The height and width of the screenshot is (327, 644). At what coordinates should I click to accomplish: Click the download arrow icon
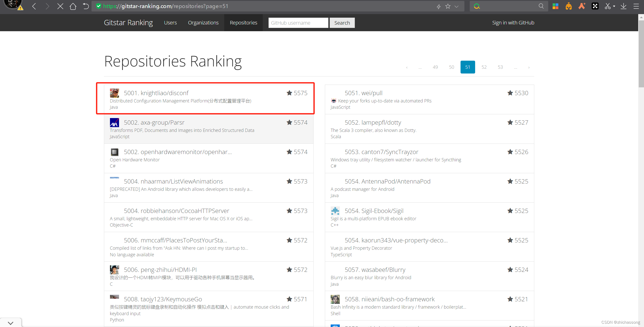(623, 6)
